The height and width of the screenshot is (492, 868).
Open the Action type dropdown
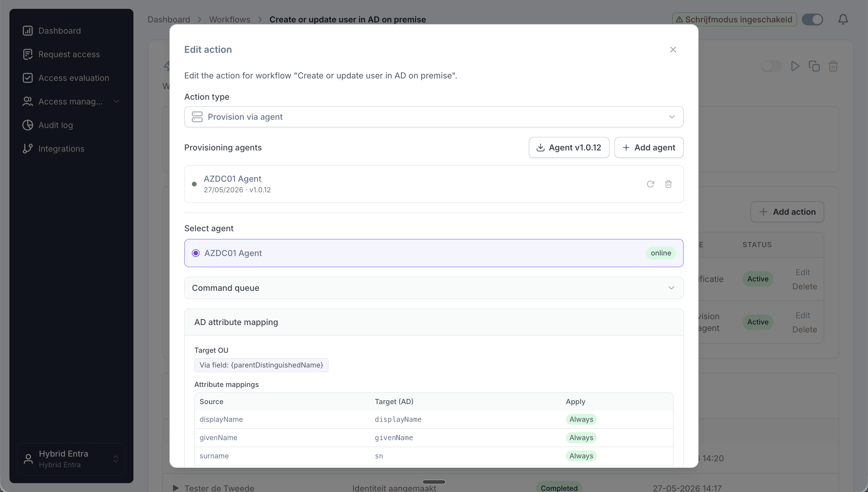point(433,117)
